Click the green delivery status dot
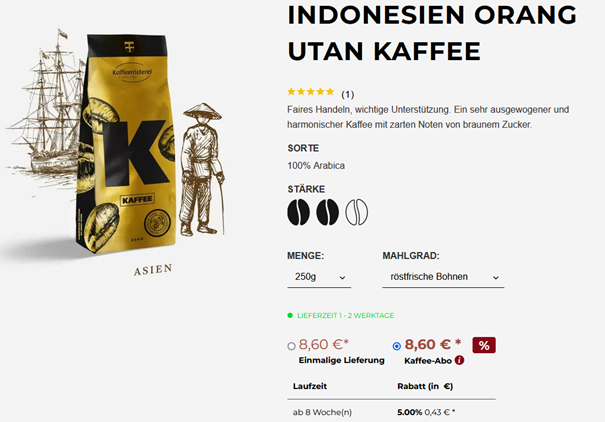This screenshot has width=605, height=422. click(x=290, y=316)
